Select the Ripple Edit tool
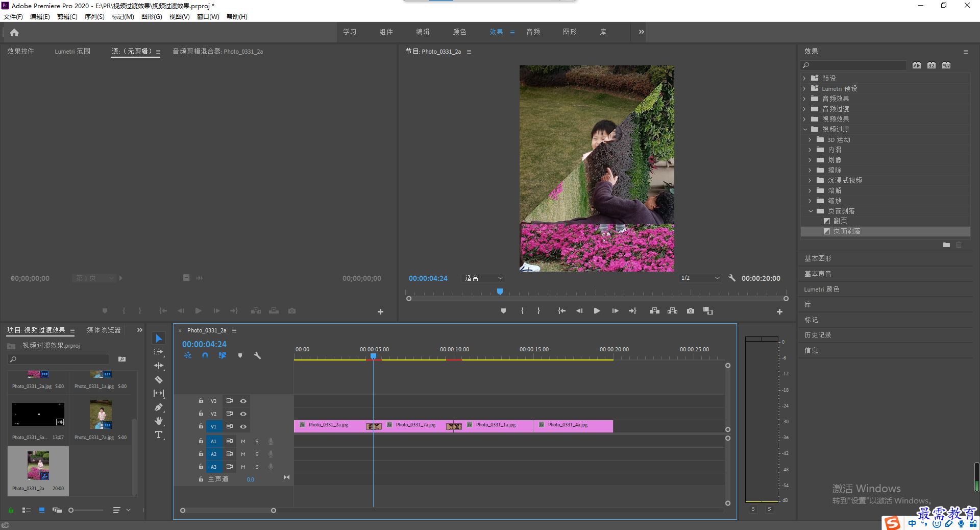Image resolution: width=980 pixels, height=530 pixels. (x=159, y=366)
